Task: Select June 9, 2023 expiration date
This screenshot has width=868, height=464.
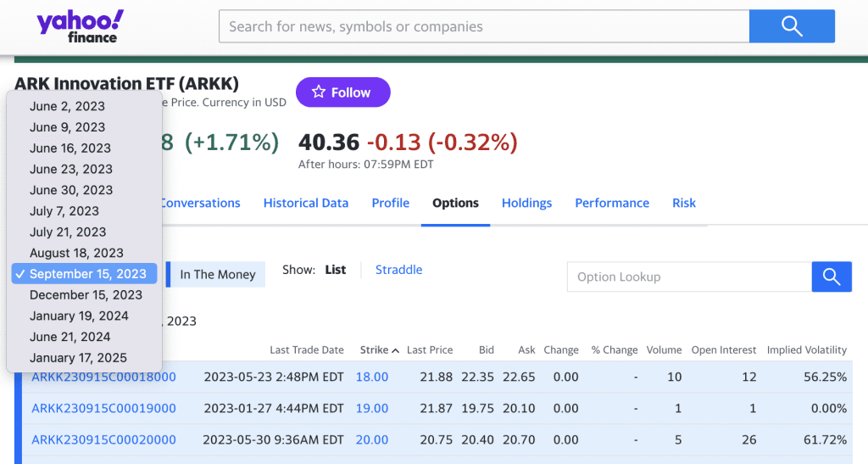Action: tap(84, 126)
